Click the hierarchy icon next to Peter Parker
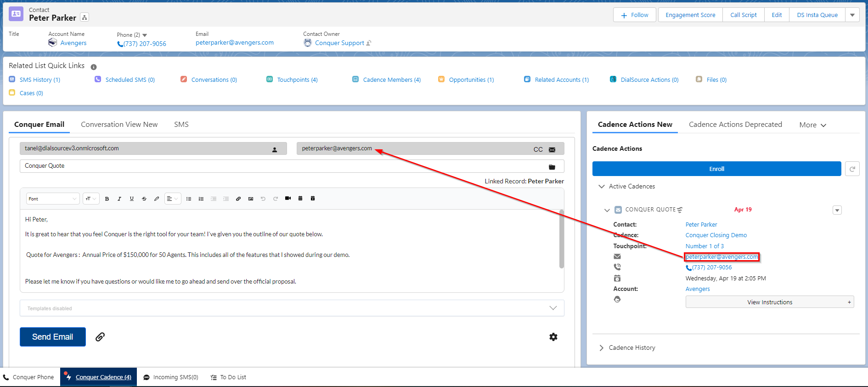This screenshot has height=387, width=868. click(x=85, y=17)
